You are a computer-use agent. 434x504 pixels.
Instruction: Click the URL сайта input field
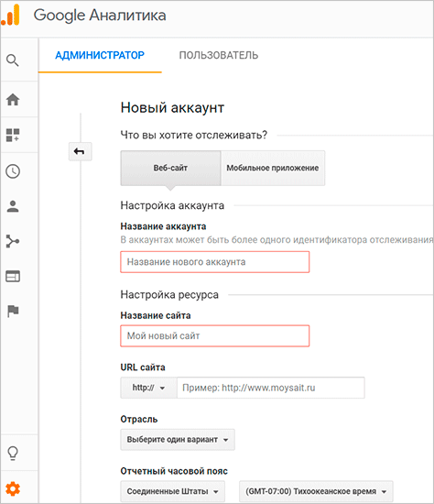pos(271,388)
